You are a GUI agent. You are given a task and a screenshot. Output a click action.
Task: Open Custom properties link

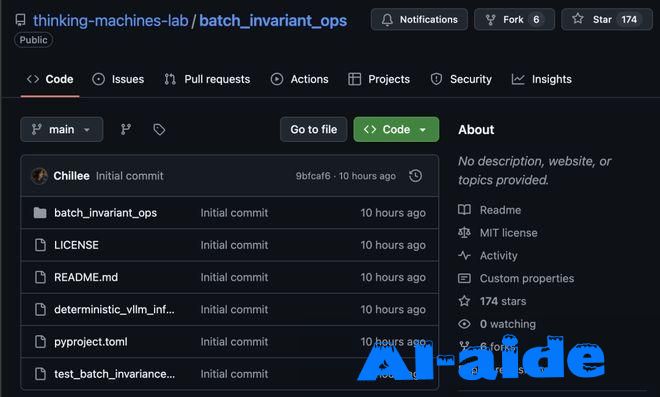[x=527, y=279]
